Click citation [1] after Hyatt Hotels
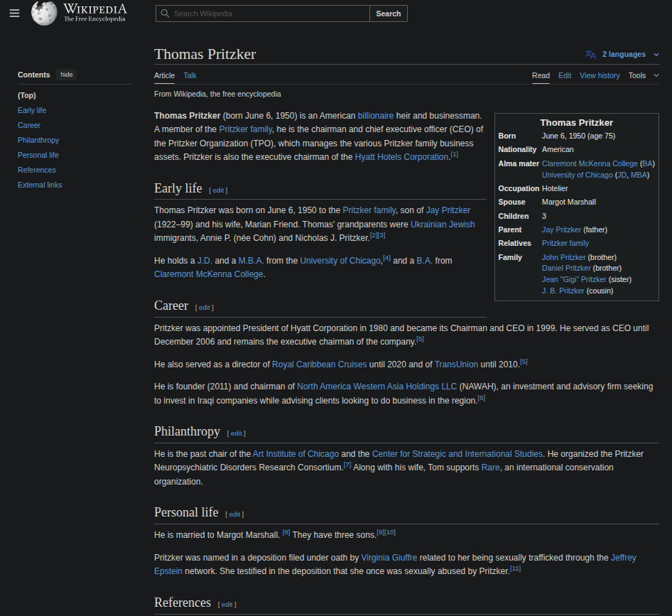This screenshot has width=672, height=616. point(455,154)
